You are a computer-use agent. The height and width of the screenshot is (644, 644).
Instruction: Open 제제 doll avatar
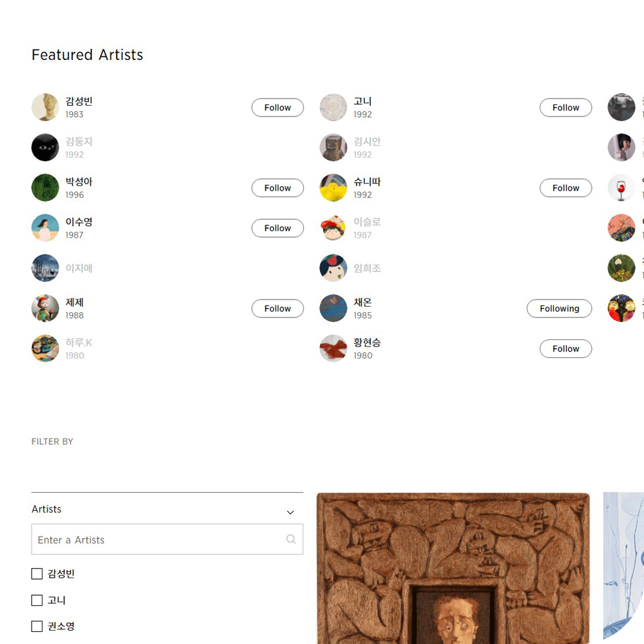point(45,308)
